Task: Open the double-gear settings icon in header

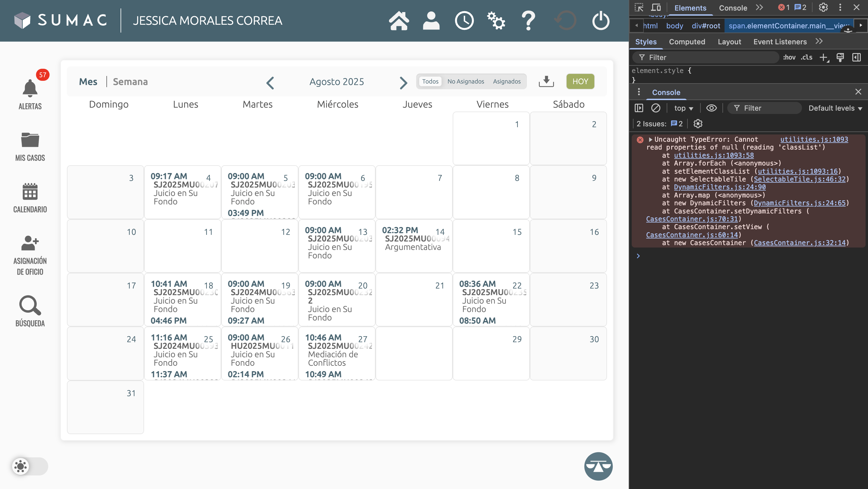Action: (x=496, y=21)
